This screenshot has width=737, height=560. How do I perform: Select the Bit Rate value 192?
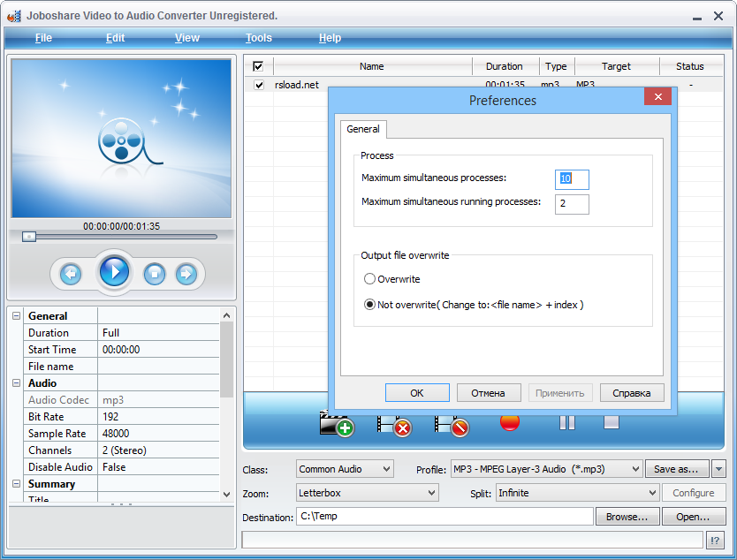[158, 416]
